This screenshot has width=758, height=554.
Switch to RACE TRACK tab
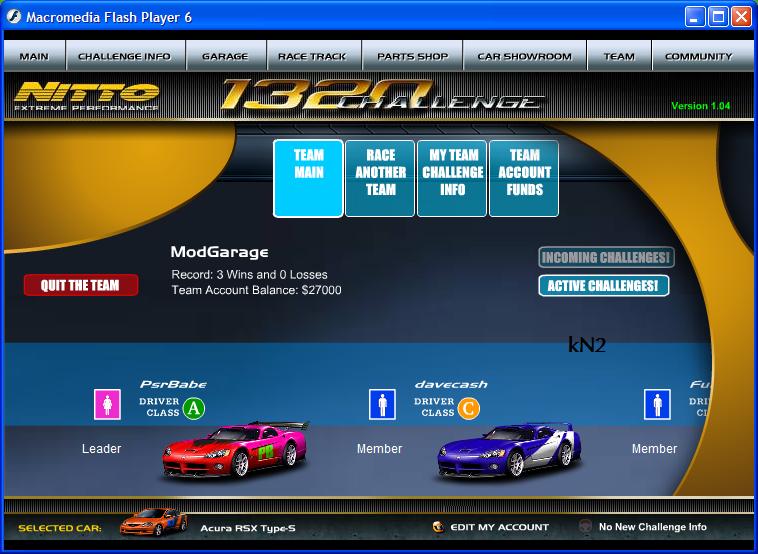(x=313, y=56)
